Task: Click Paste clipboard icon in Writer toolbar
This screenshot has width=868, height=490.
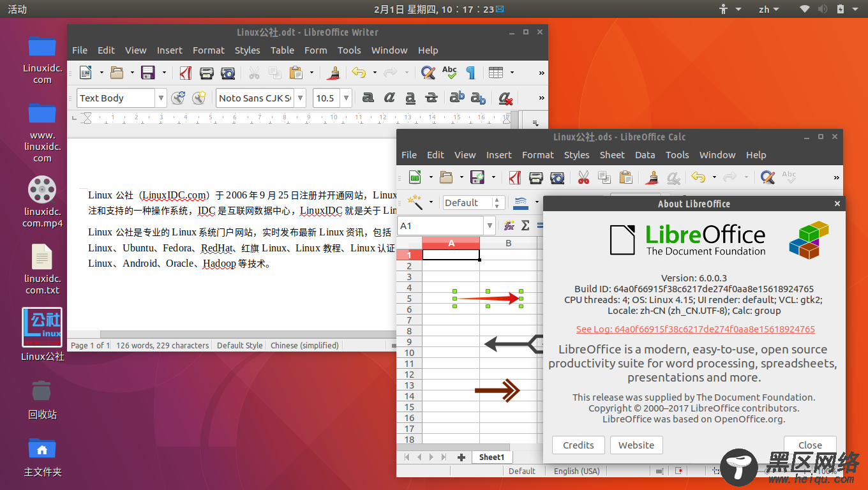Action: pos(296,73)
